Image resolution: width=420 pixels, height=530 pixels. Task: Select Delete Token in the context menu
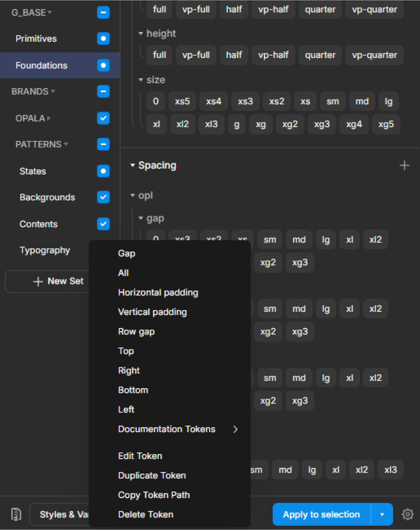[146, 514]
